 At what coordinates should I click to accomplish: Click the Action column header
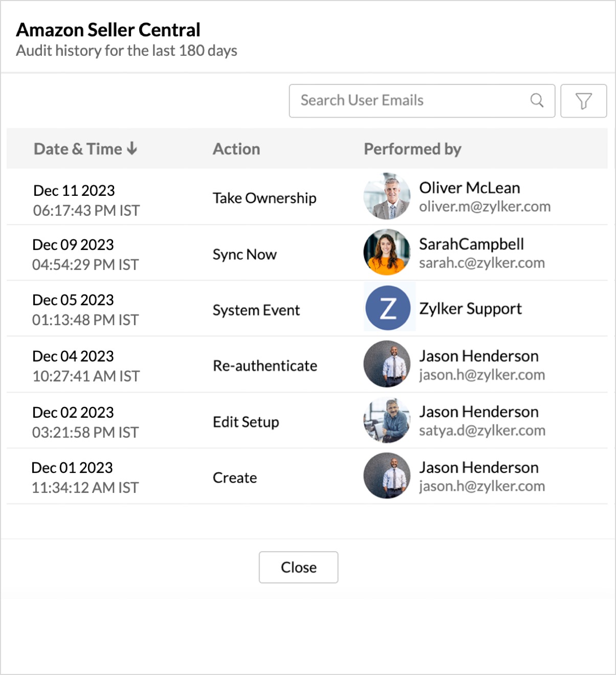236,149
